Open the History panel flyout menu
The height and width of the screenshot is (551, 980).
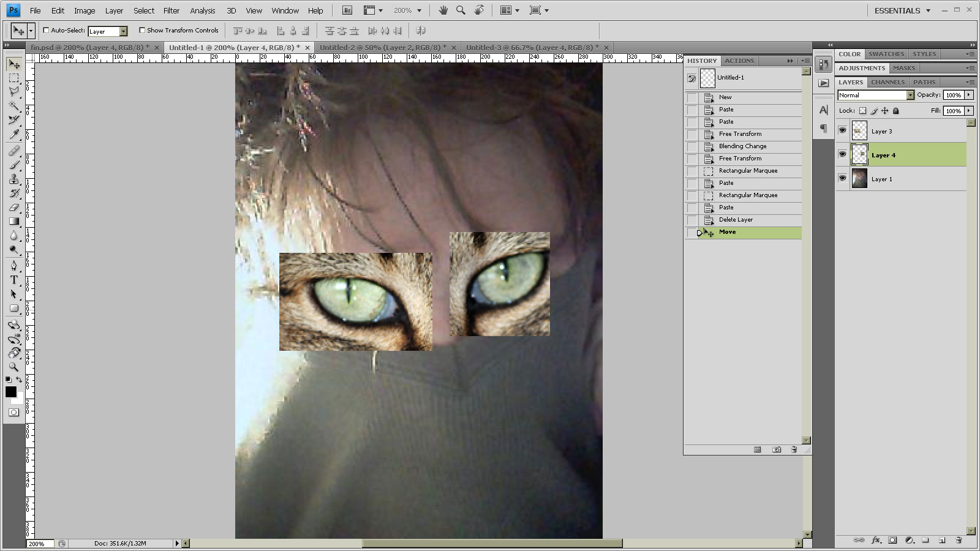coord(805,61)
